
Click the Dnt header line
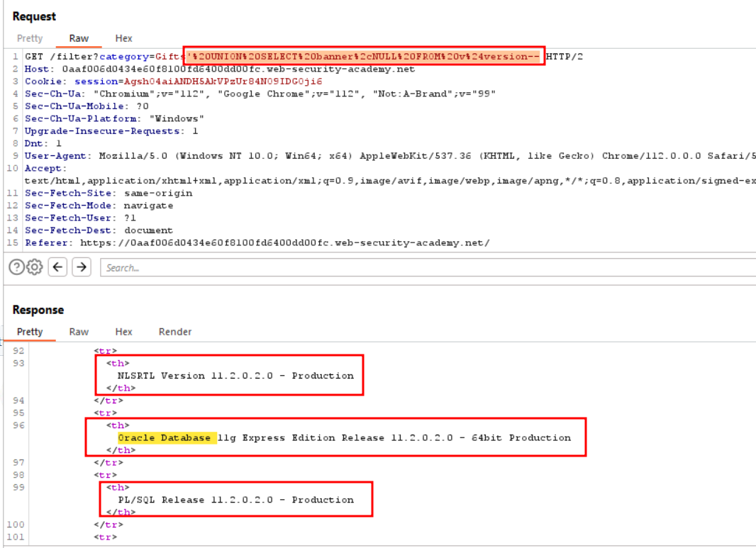[x=43, y=144]
